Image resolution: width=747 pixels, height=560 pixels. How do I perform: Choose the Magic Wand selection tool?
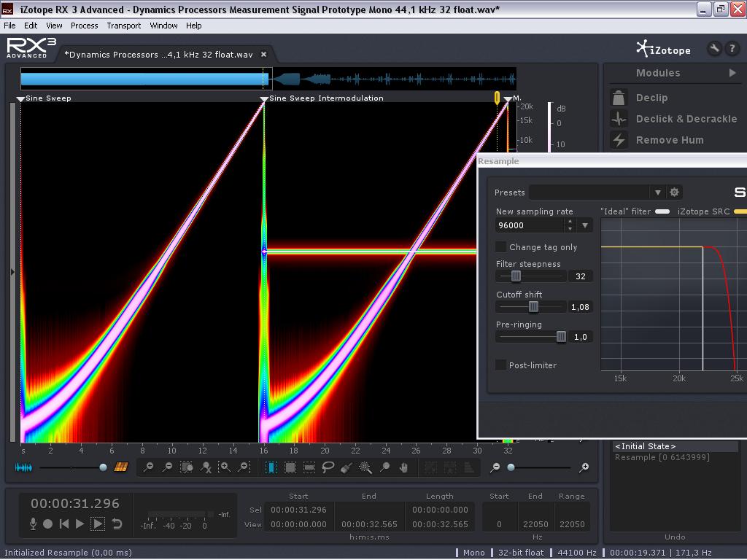tap(365, 467)
